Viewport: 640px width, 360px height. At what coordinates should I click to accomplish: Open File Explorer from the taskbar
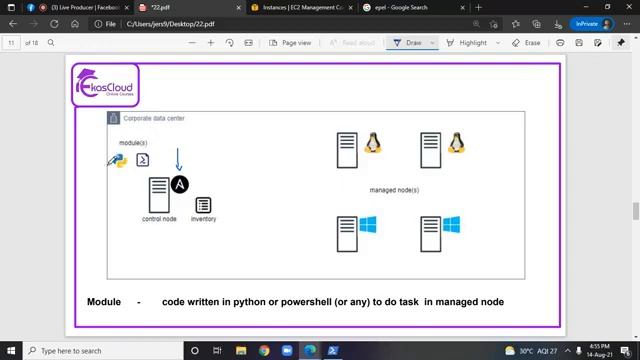click(241, 351)
